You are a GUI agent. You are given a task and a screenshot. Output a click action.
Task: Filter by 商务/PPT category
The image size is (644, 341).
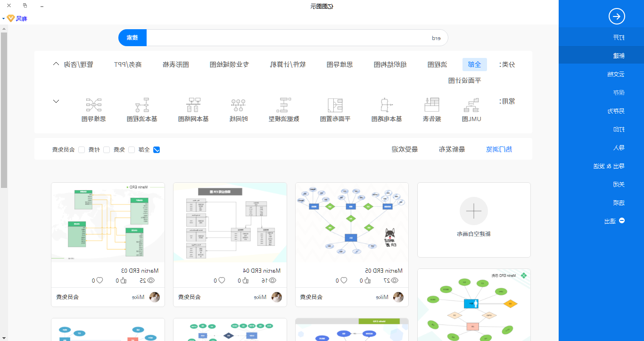coord(127,65)
